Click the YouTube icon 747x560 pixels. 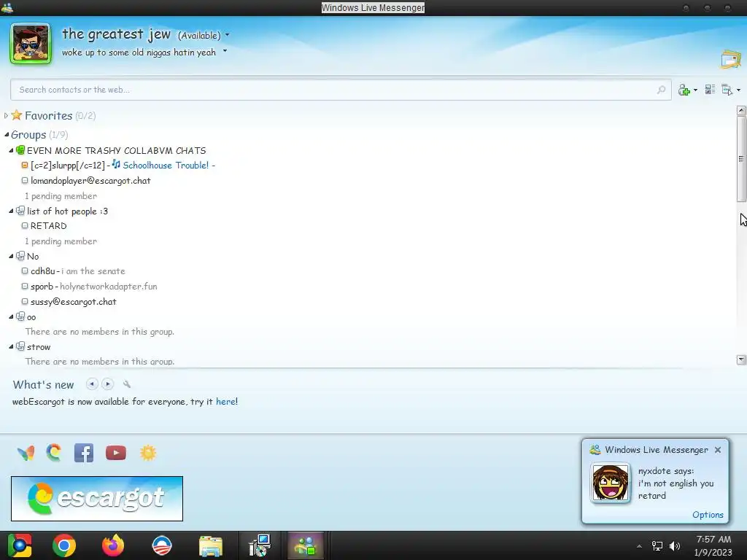coord(116,453)
